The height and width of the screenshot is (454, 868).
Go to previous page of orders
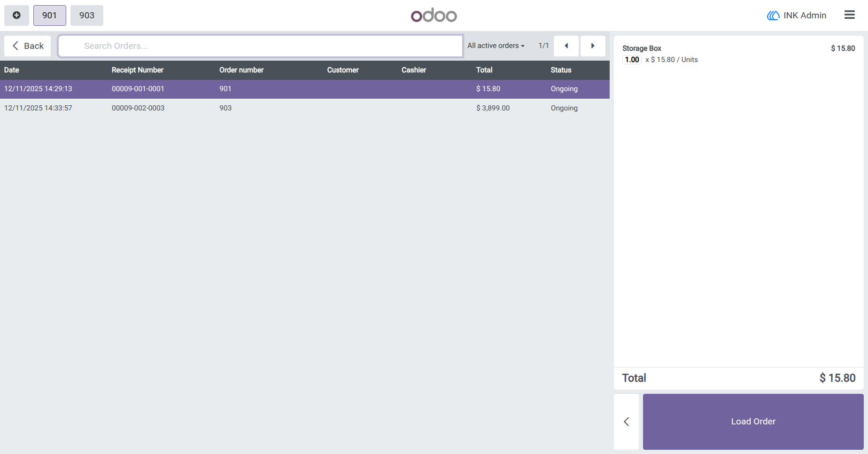pyautogui.click(x=566, y=46)
